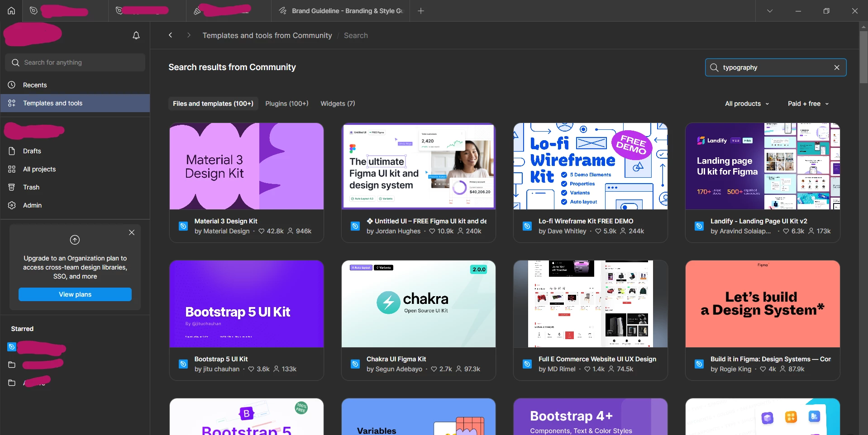Switch to the Plugins (100+) tab

(x=286, y=104)
